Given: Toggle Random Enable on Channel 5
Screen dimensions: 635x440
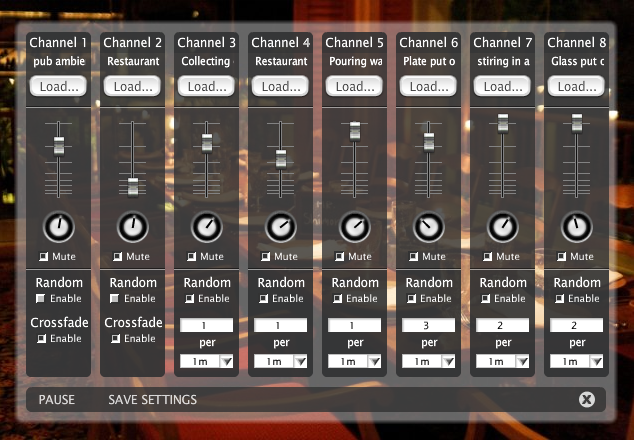Looking at the screenshot, I should pyautogui.click(x=337, y=299).
